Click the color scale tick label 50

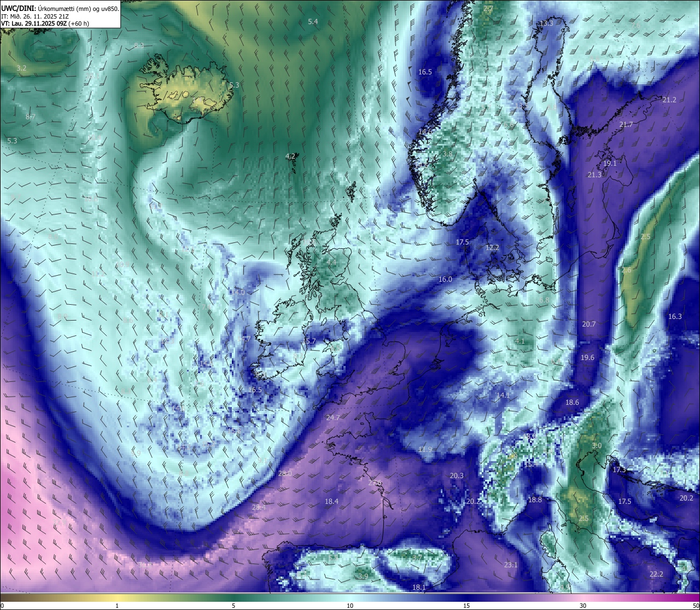tap(696, 606)
